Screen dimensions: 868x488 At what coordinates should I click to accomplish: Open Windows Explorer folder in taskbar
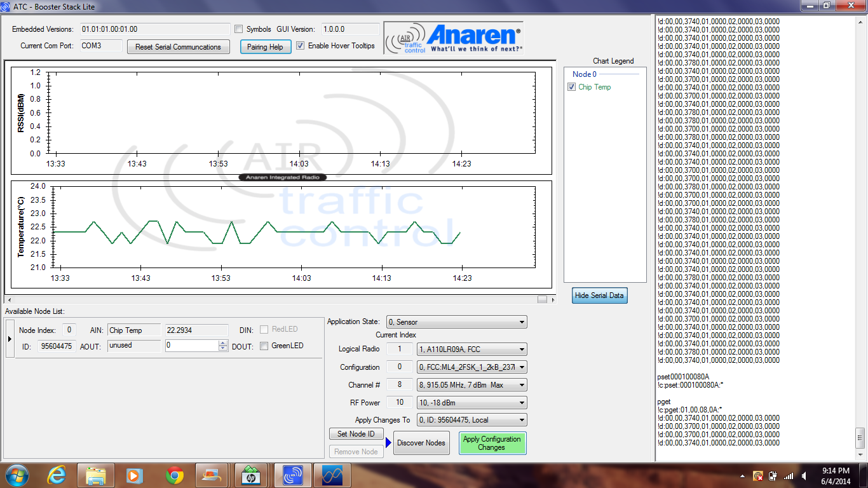pyautogui.click(x=96, y=475)
